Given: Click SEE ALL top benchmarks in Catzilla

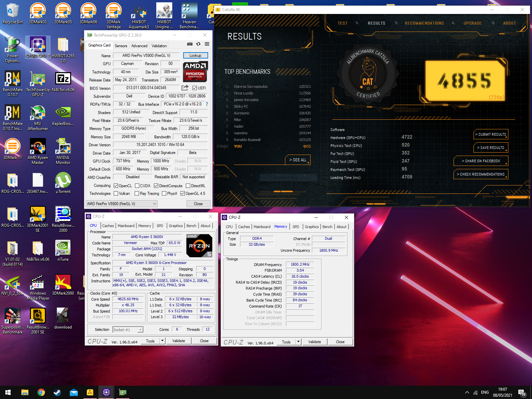Looking at the screenshot, I should tap(298, 160).
